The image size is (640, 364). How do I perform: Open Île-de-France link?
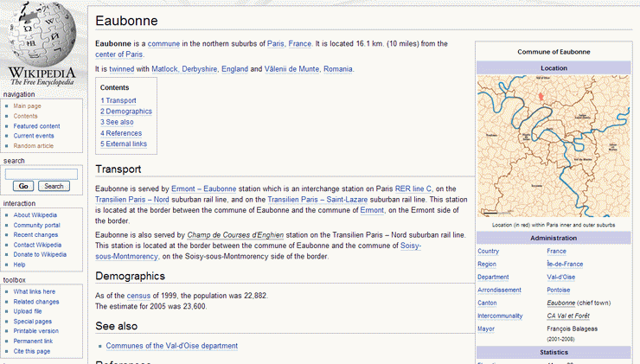click(566, 265)
